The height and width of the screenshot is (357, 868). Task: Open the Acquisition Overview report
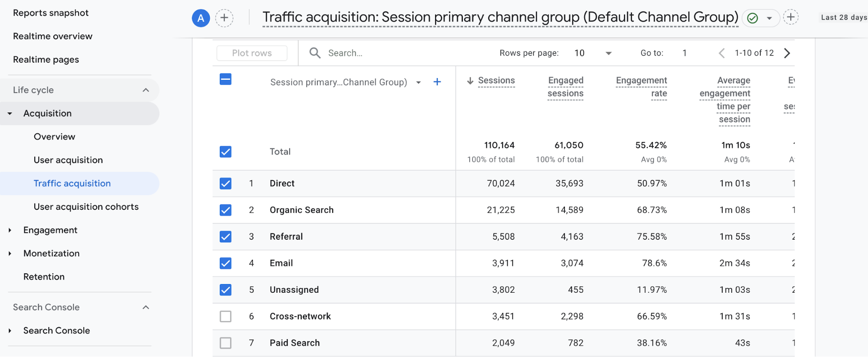pyautogui.click(x=54, y=137)
